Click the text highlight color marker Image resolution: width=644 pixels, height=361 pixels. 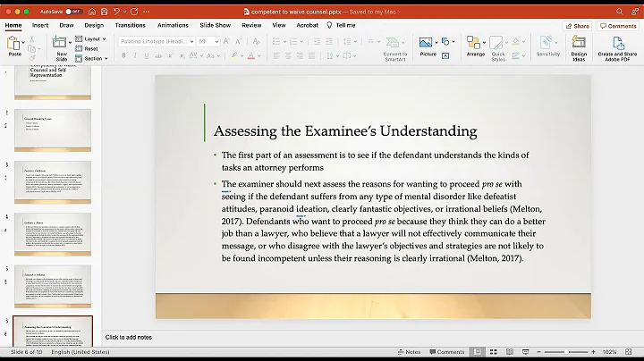(234, 55)
